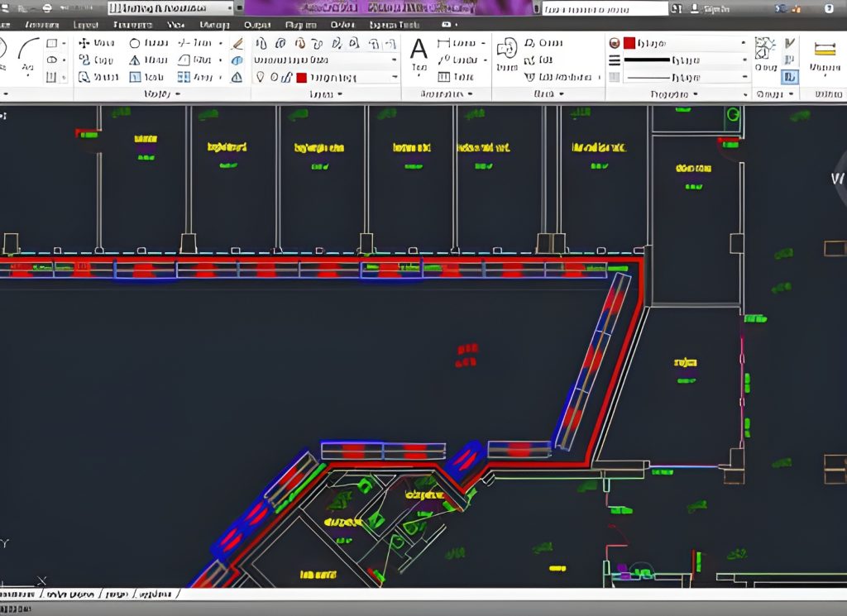Click the search input field in title bar
Screen dimensions: 847x616
click(605, 8)
